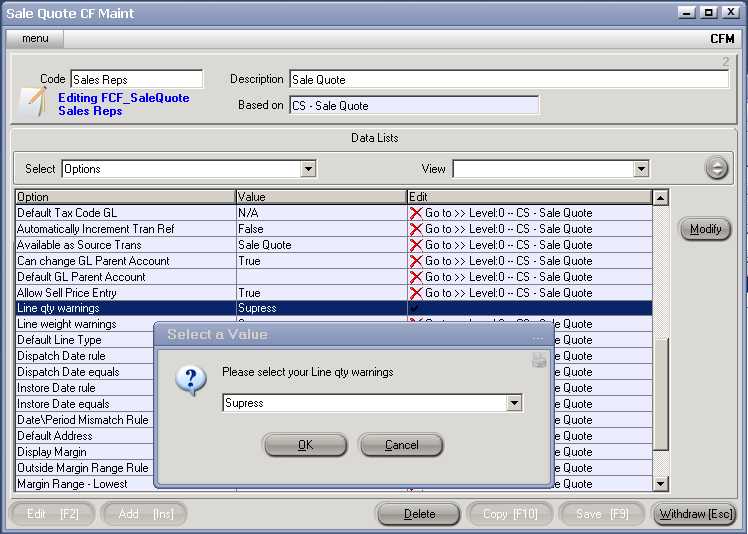The image size is (748, 534).
Task: Click Go to link on Allow Sell Price Entry row
Action: pos(509,293)
